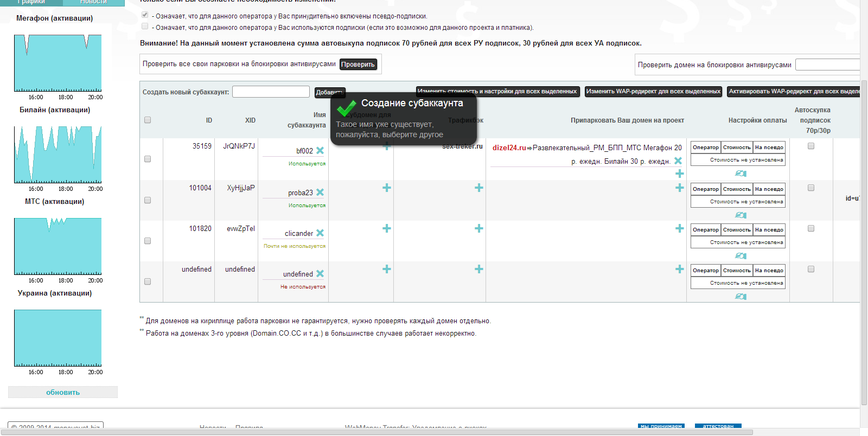The width and height of the screenshot is (868, 436).
Task: Add subdomain plus icon for clicander
Action: tap(387, 228)
